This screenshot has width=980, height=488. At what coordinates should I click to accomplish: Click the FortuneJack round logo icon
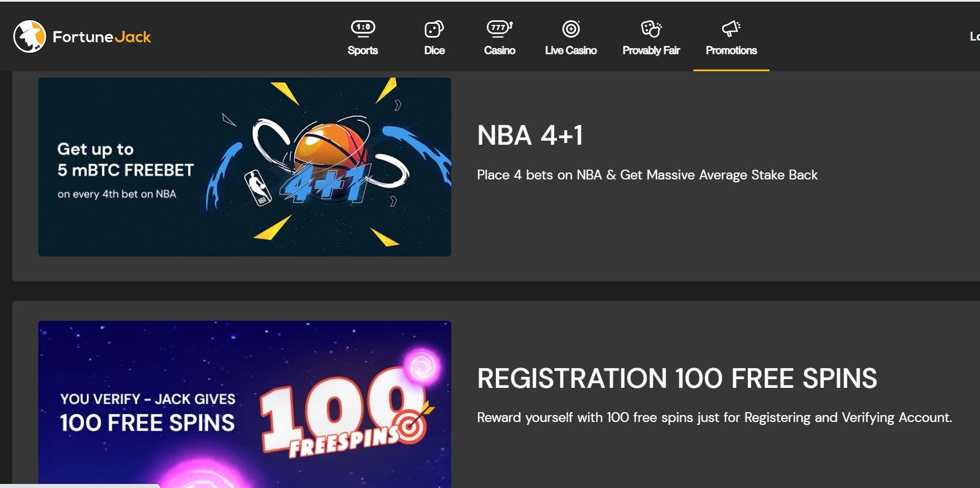click(x=30, y=36)
